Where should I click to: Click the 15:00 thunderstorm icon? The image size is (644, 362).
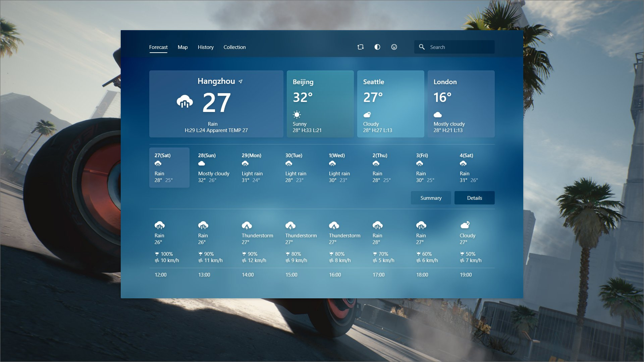290,225
